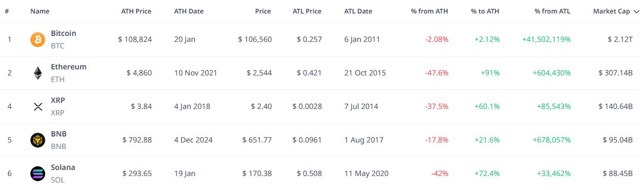Image resolution: width=644 pixels, height=190 pixels.
Task: Click the XRP logo icon
Action: [38, 107]
